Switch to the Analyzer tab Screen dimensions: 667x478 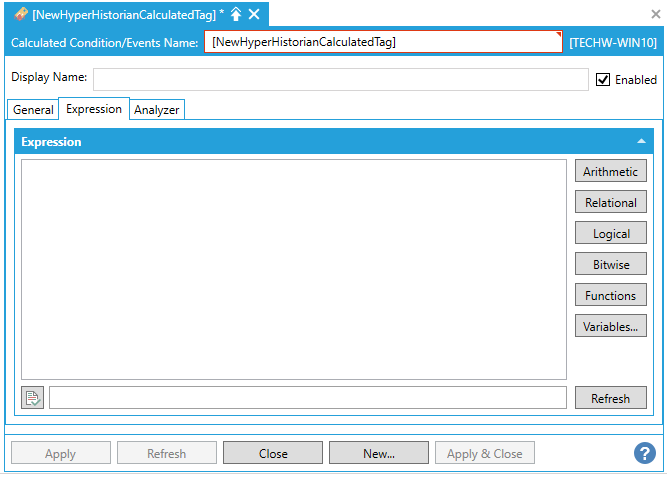[157, 110]
